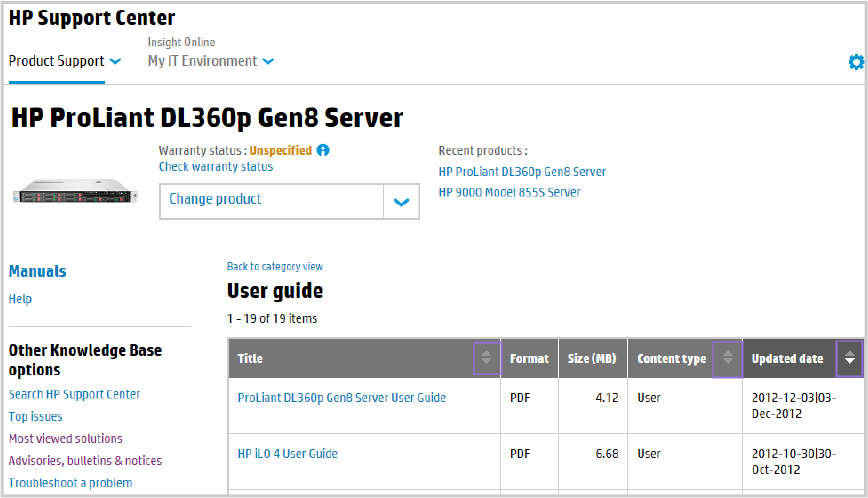Click the Manuals heading link
Image resolution: width=868 pixels, height=498 pixels.
(x=38, y=271)
